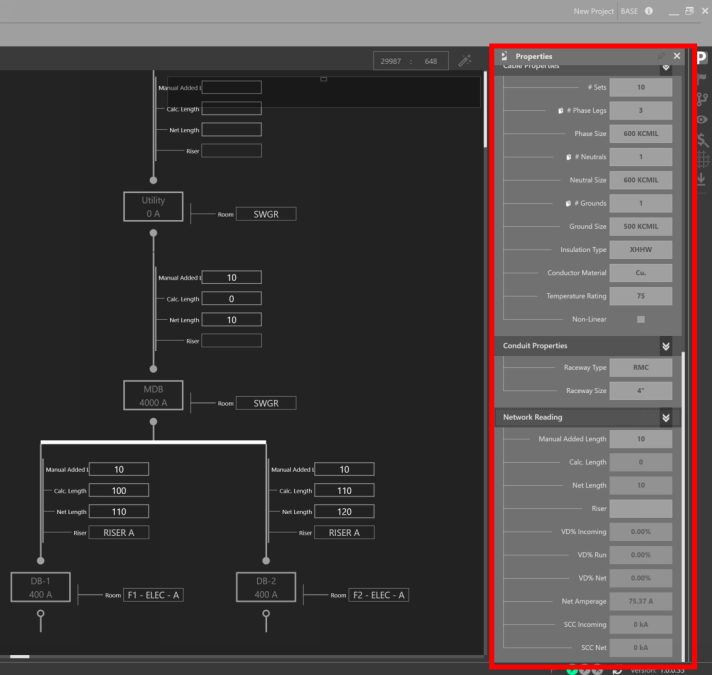Click the Y coordinate field 648

tap(430, 61)
